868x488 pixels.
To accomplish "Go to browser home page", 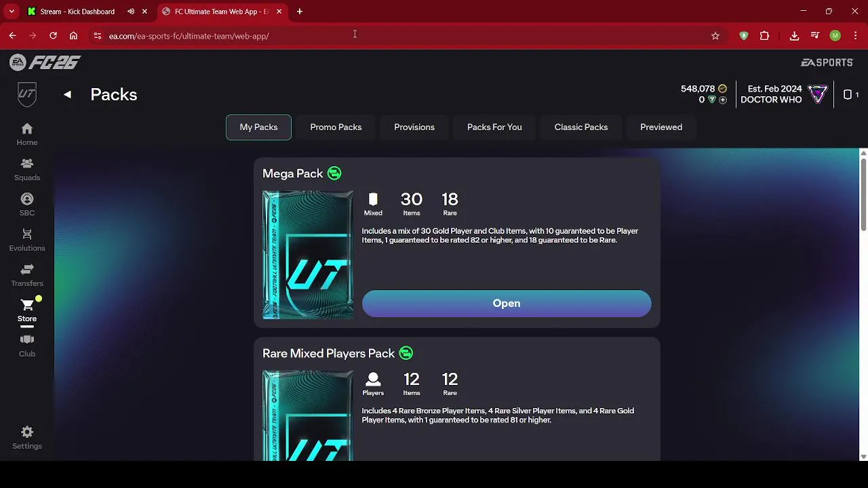I will click(73, 36).
